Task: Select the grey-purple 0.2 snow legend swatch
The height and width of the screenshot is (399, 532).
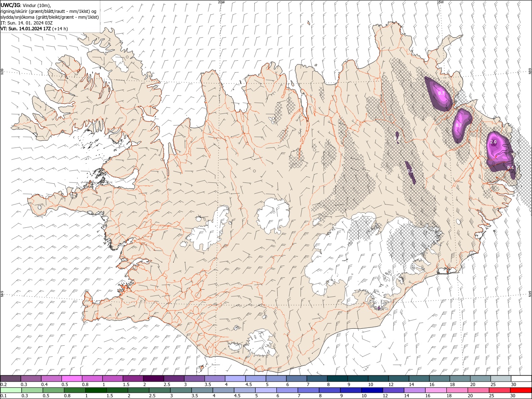Action: point(11,378)
